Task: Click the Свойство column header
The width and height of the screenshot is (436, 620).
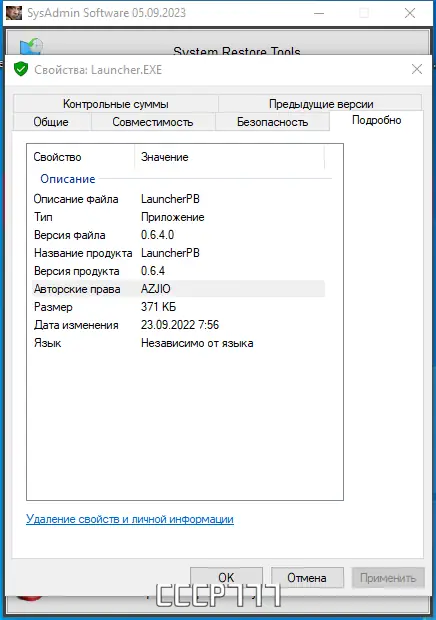Action: 81,157
